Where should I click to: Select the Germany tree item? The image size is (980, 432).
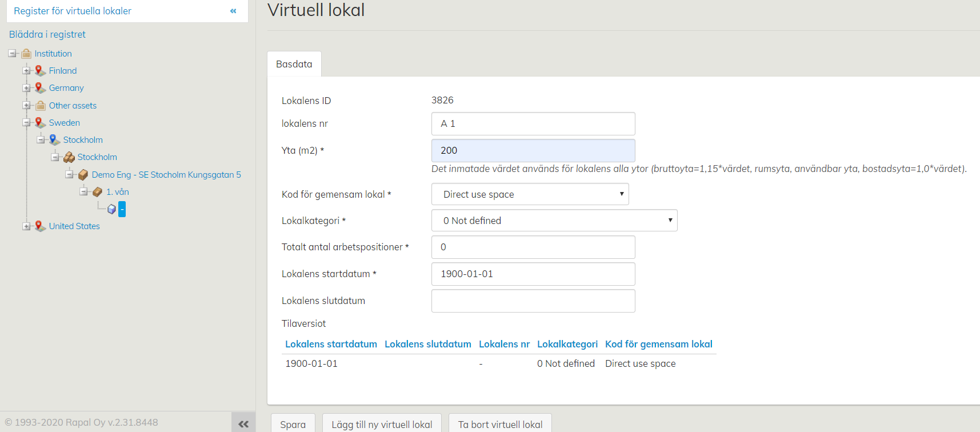point(66,88)
